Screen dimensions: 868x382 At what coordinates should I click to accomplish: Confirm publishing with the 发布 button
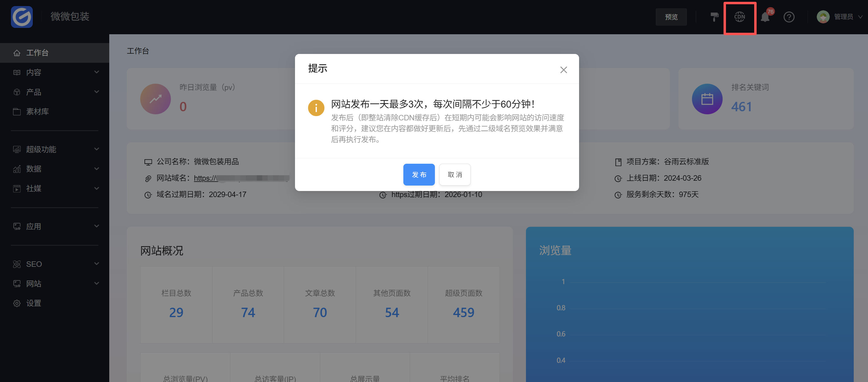(x=419, y=174)
